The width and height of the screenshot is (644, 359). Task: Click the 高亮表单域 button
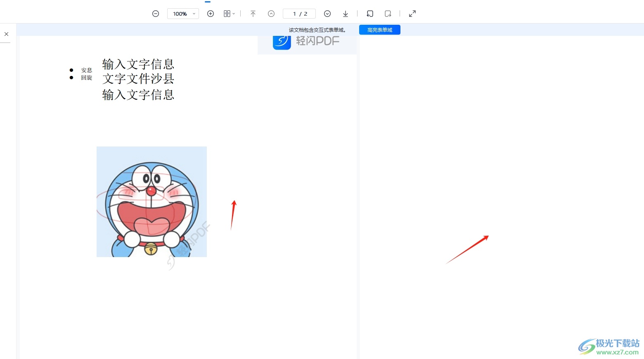pos(380,30)
